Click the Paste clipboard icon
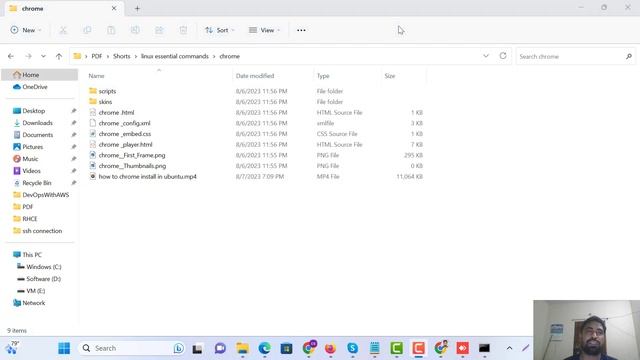This screenshot has height=360, width=640. click(111, 30)
